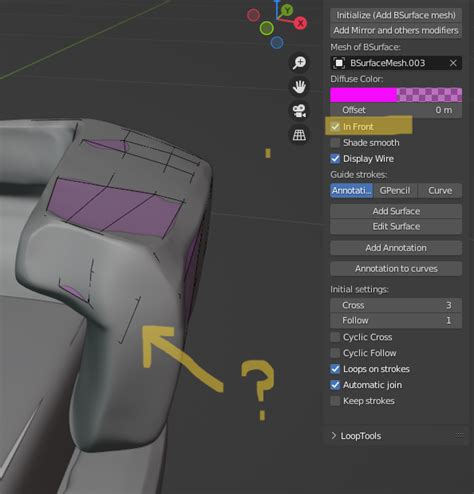The width and height of the screenshot is (474, 494).
Task: Open the BSurfaceMesh.003 mesh selector field
Action: pyautogui.click(x=396, y=63)
